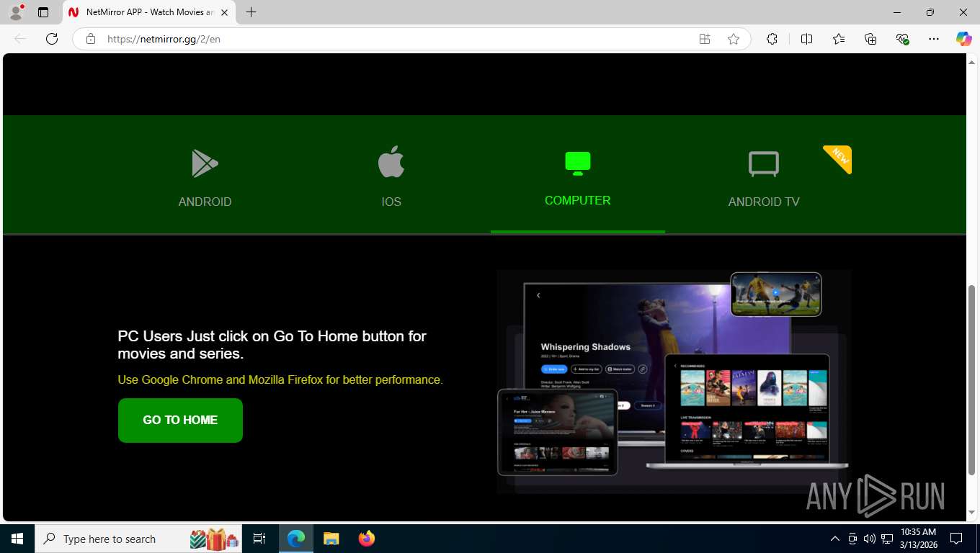Click the taskbar search box
This screenshot has width=980, height=553.
pos(139,539)
